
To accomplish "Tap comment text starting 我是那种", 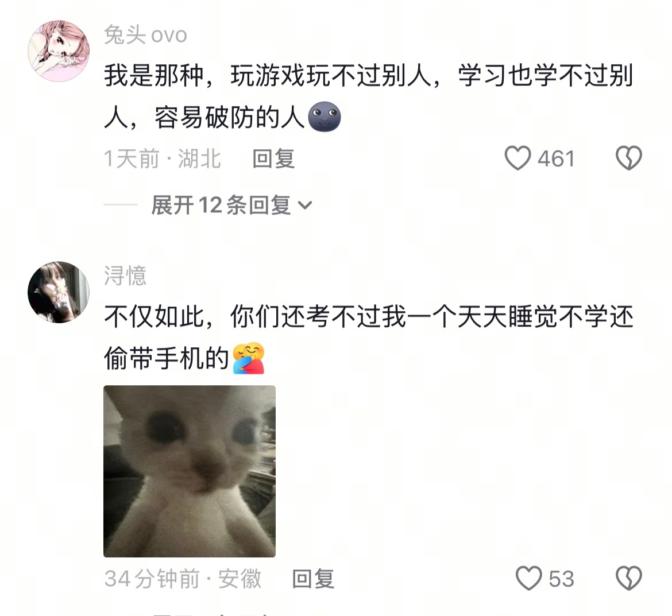I will click(369, 96).
